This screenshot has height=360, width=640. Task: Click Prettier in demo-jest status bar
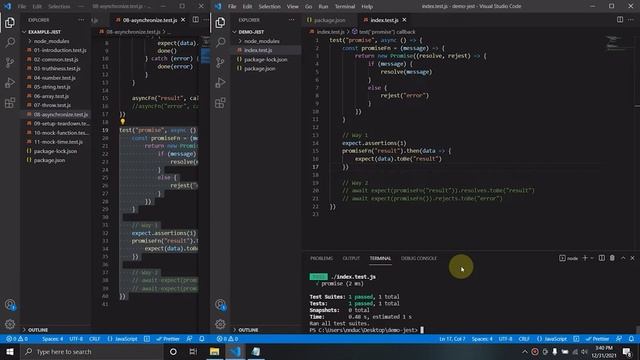click(598, 339)
